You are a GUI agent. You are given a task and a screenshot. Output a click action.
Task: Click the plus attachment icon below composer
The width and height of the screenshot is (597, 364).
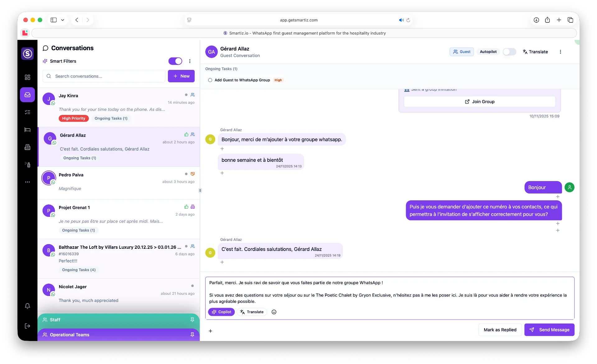click(211, 331)
